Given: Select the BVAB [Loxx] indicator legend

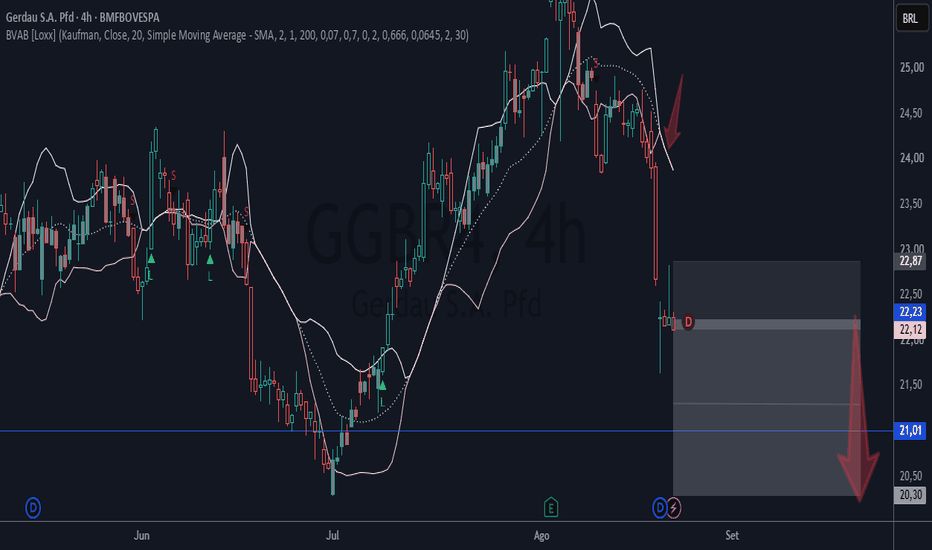Looking at the screenshot, I should pyautogui.click(x=237, y=35).
